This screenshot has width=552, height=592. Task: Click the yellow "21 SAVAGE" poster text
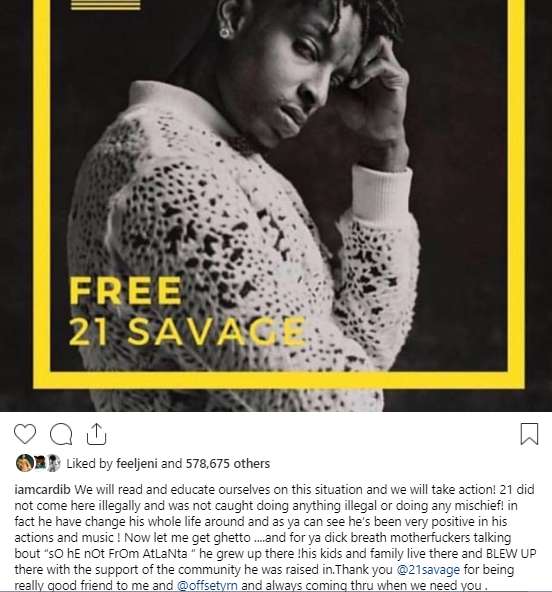click(187, 331)
